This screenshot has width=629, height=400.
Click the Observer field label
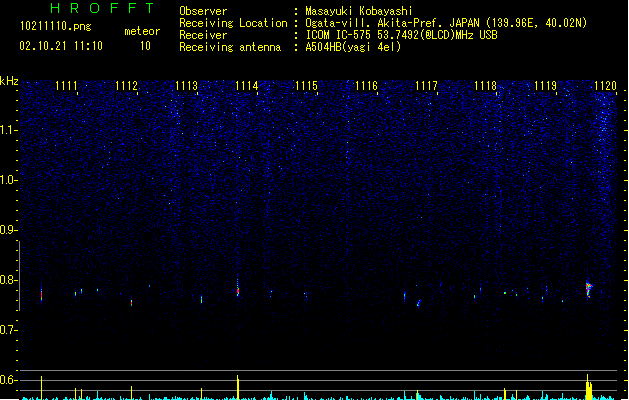click(x=203, y=11)
